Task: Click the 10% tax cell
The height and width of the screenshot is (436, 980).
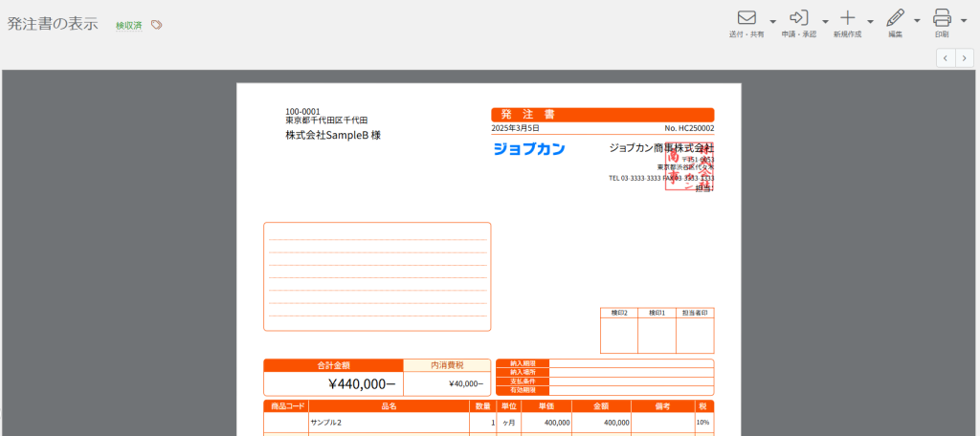Action: [x=703, y=423]
